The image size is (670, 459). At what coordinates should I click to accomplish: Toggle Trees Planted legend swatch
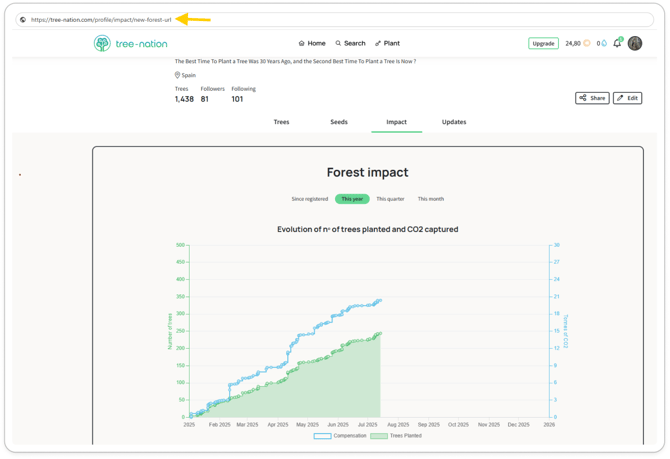point(379,436)
